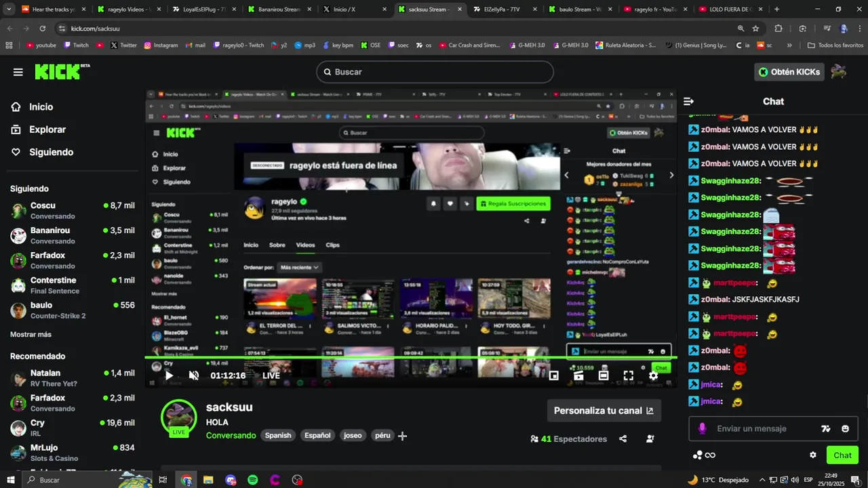Open Bananirou channel in followed list
This screenshot has height=488, width=868.
(x=73, y=235)
